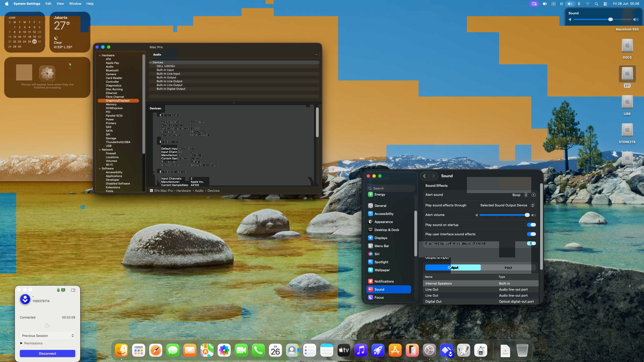Open the Trash in the Dock
The height and width of the screenshot is (362, 644).
[x=522, y=350]
